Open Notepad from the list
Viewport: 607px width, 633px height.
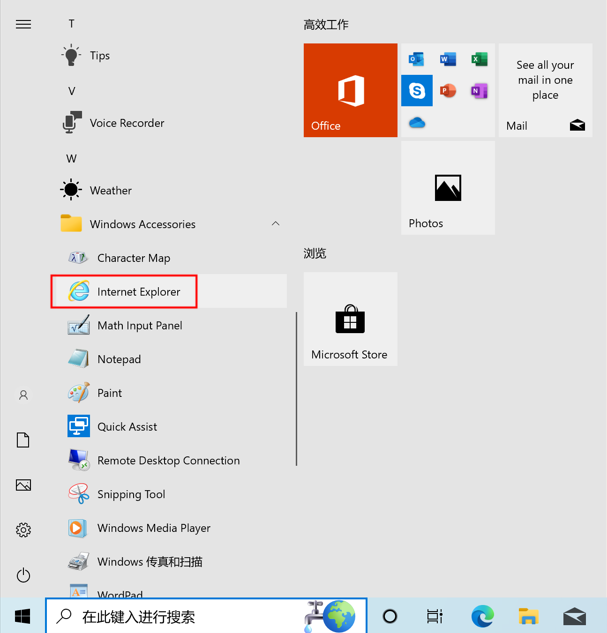pos(118,359)
